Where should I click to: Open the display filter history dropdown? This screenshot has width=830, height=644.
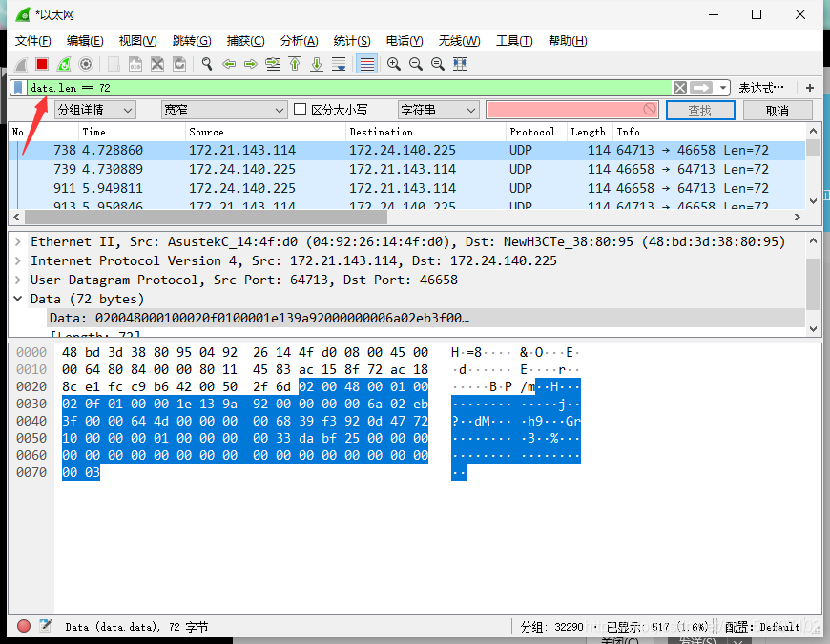coord(722,88)
